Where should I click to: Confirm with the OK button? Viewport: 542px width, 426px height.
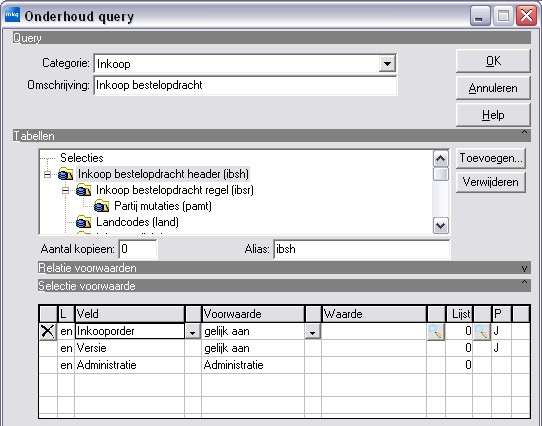(x=493, y=61)
